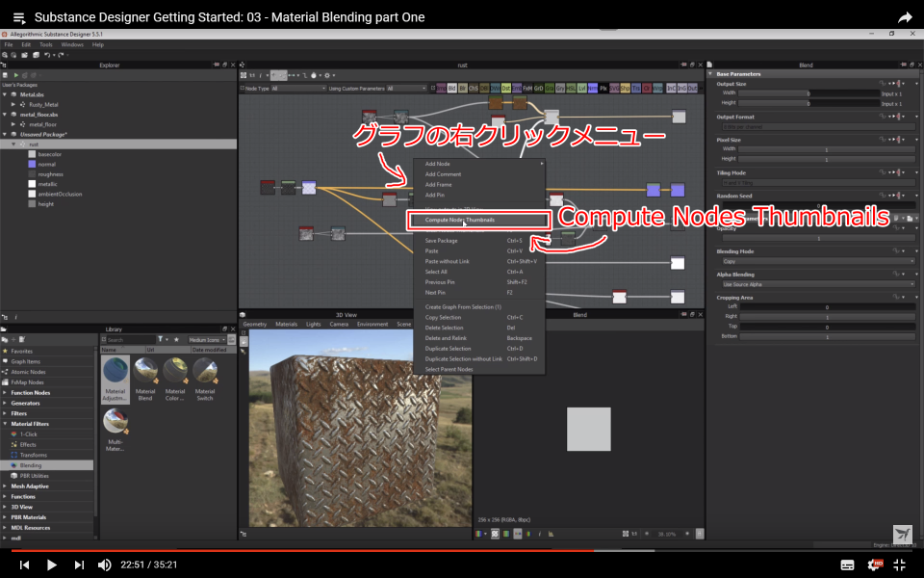924x578 pixels.
Task: Collapse the Metal.sbs package
Action: tap(6, 94)
